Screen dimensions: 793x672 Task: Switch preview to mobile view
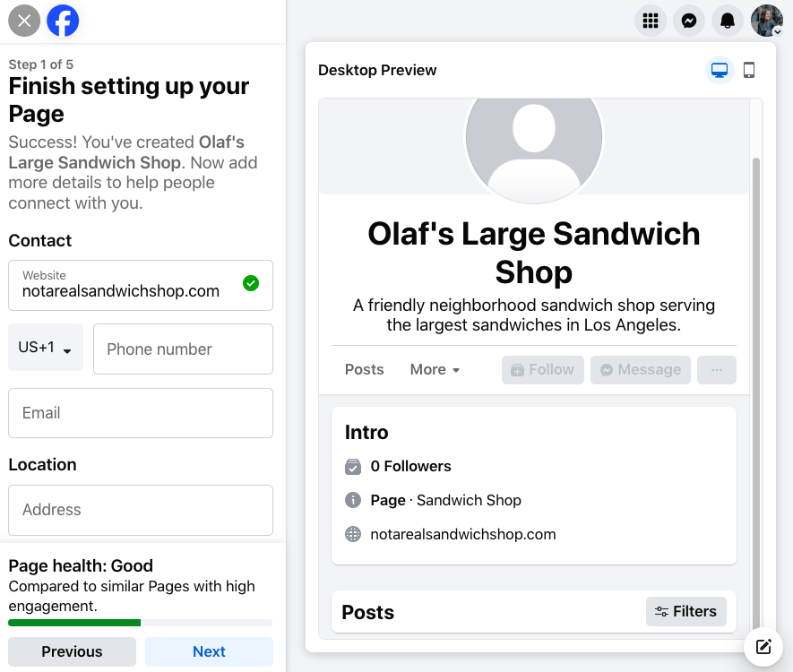point(749,69)
